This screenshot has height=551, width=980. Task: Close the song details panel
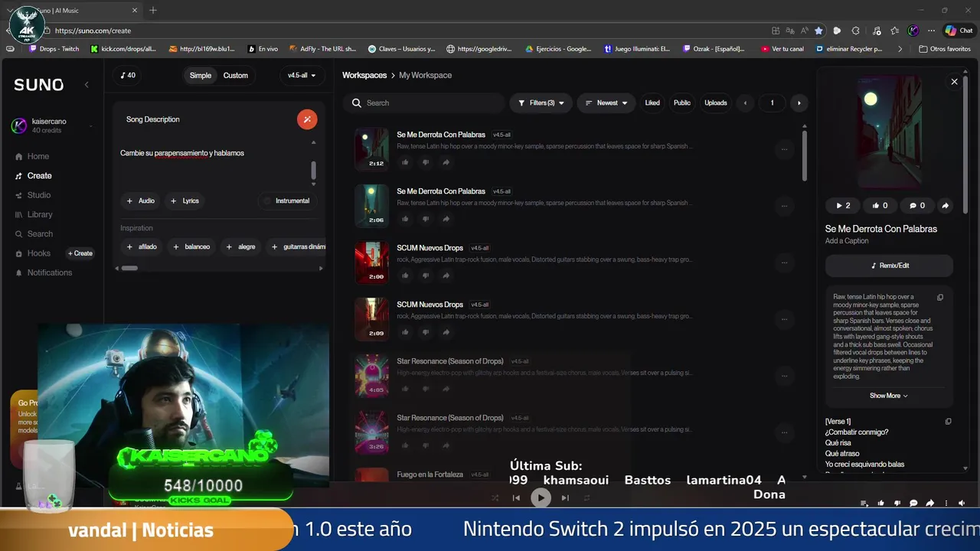[954, 82]
